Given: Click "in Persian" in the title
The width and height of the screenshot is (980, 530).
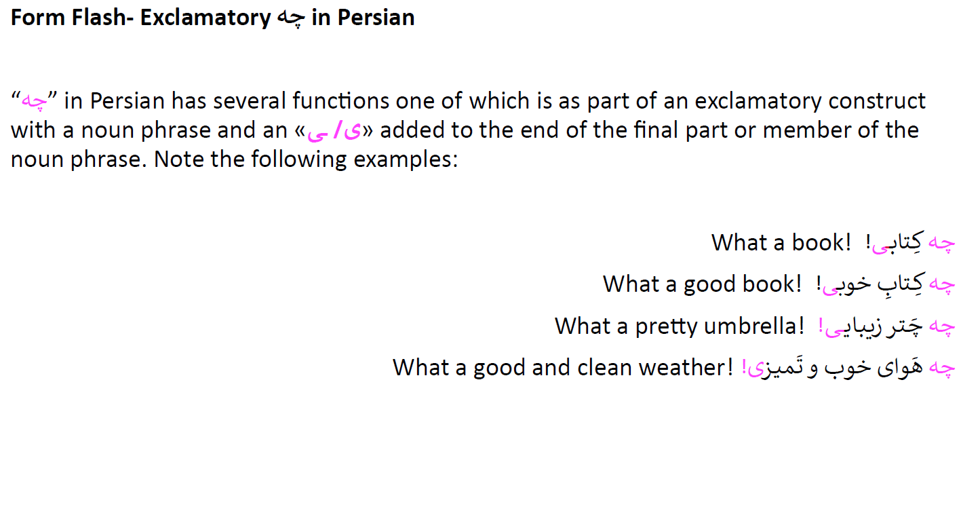Looking at the screenshot, I should tap(363, 18).
